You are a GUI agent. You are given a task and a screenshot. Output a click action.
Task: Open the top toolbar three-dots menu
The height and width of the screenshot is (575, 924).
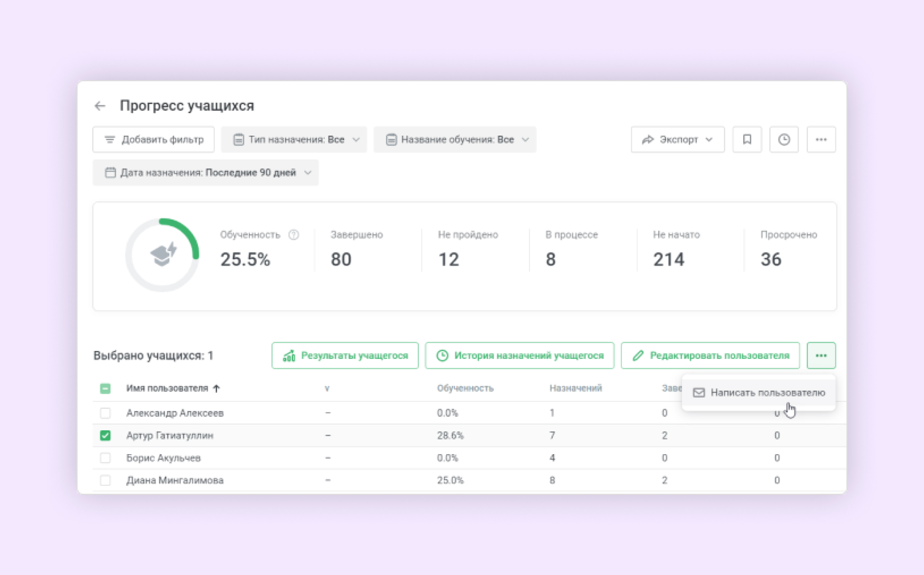[821, 140]
